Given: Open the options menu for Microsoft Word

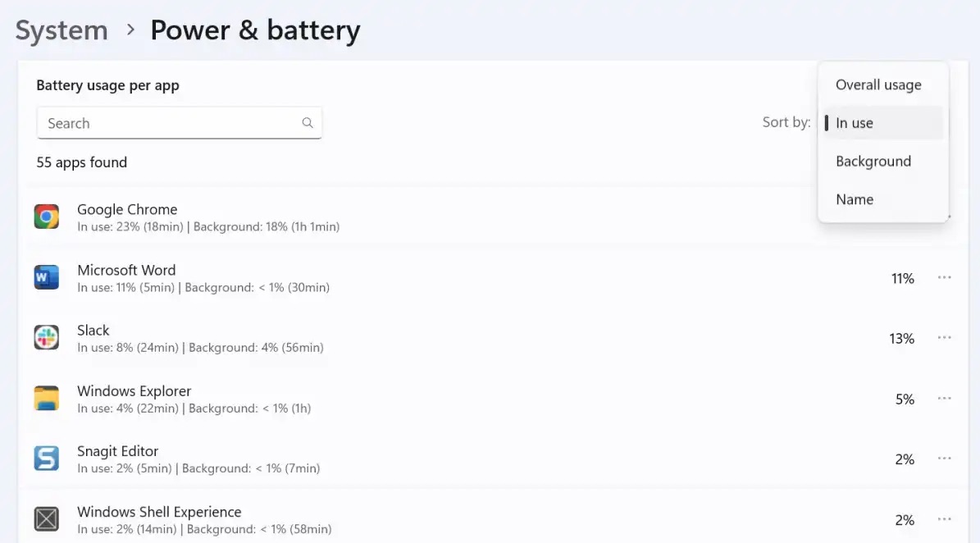Looking at the screenshot, I should pyautogui.click(x=944, y=277).
